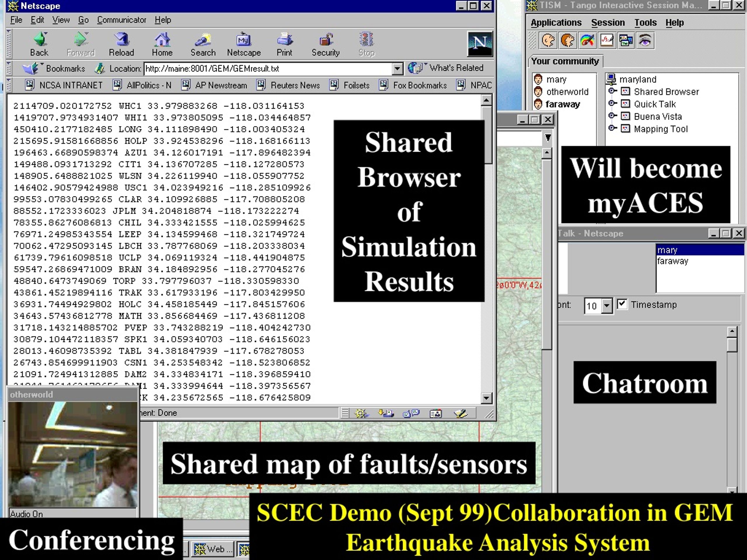Click the Netscape page scroll up arrow
This screenshot has height=560, width=747.
point(486,100)
